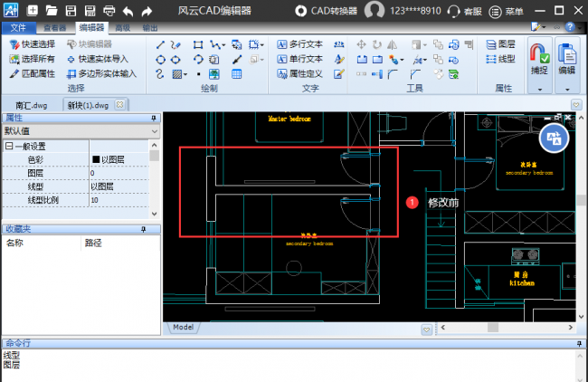Select the Circle drawing tool
This screenshot has width=588, height=382.
pos(160,59)
